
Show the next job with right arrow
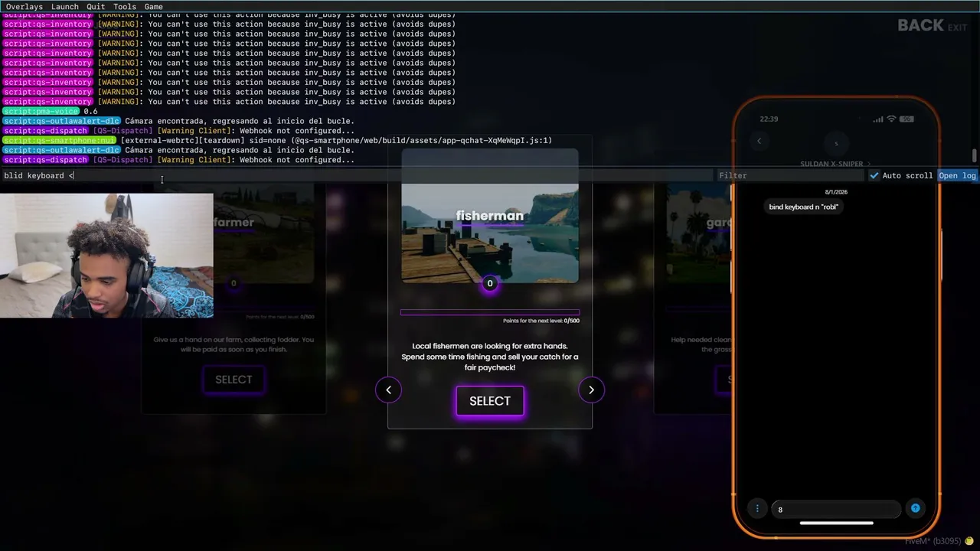pyautogui.click(x=591, y=390)
